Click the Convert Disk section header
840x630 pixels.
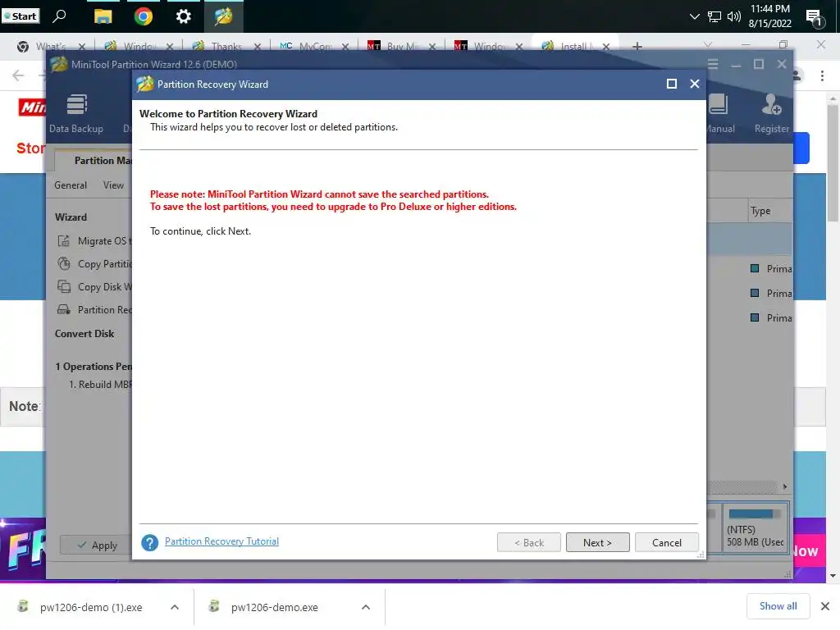[84, 333]
